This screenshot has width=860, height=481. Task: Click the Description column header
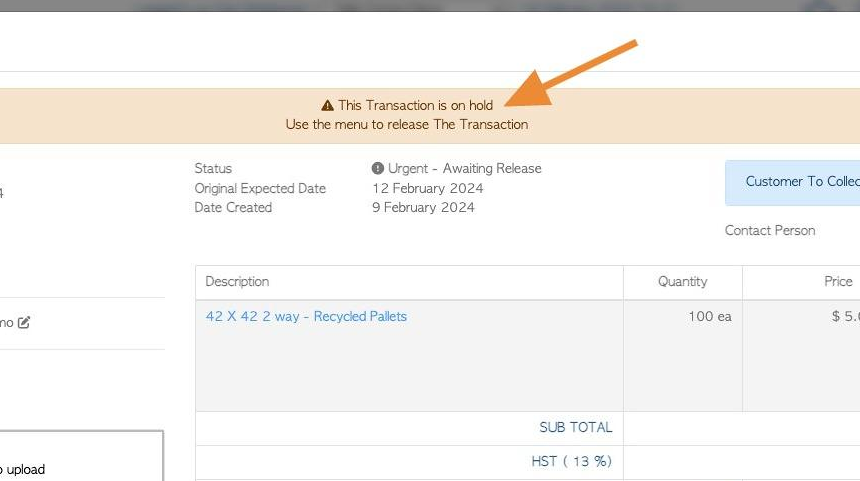click(x=237, y=281)
